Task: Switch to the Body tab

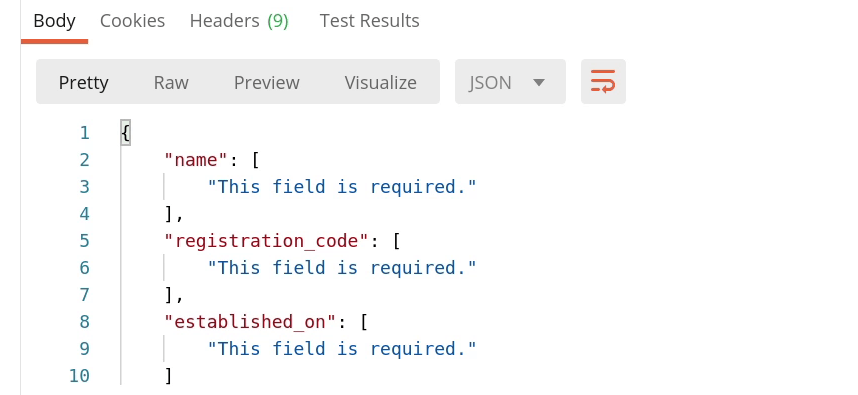Action: pos(54,21)
